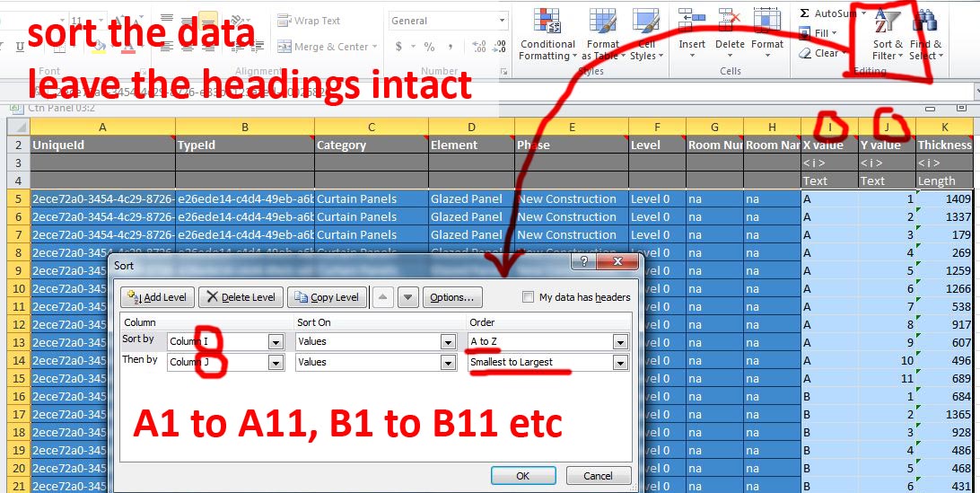Open Sort & Filter menu

click(888, 34)
